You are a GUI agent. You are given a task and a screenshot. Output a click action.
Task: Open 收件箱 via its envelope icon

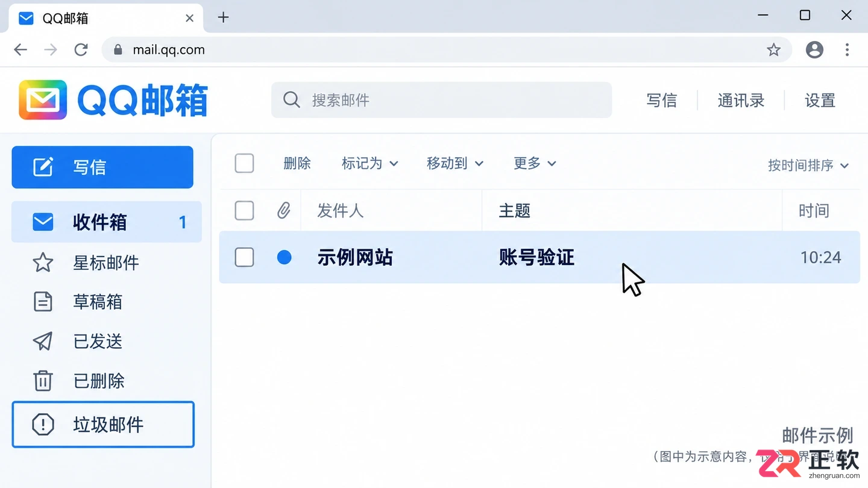point(43,222)
